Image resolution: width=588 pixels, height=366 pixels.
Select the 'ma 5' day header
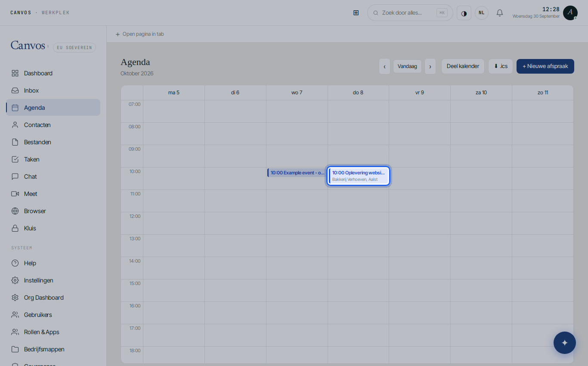[174, 93]
